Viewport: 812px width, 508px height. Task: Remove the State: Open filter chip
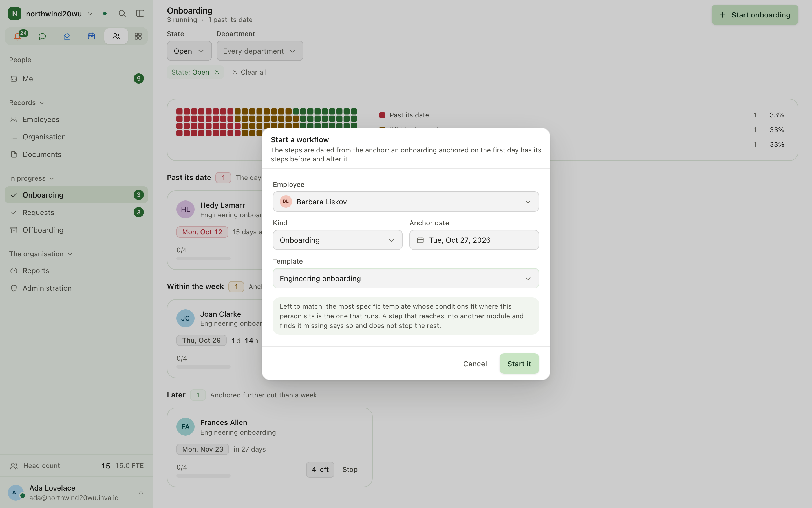pyautogui.click(x=217, y=72)
